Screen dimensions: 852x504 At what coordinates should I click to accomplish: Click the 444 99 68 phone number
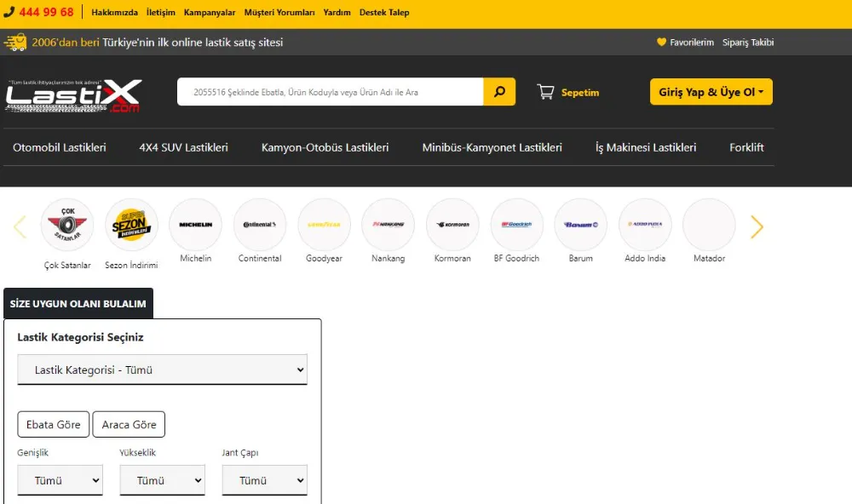pyautogui.click(x=46, y=12)
